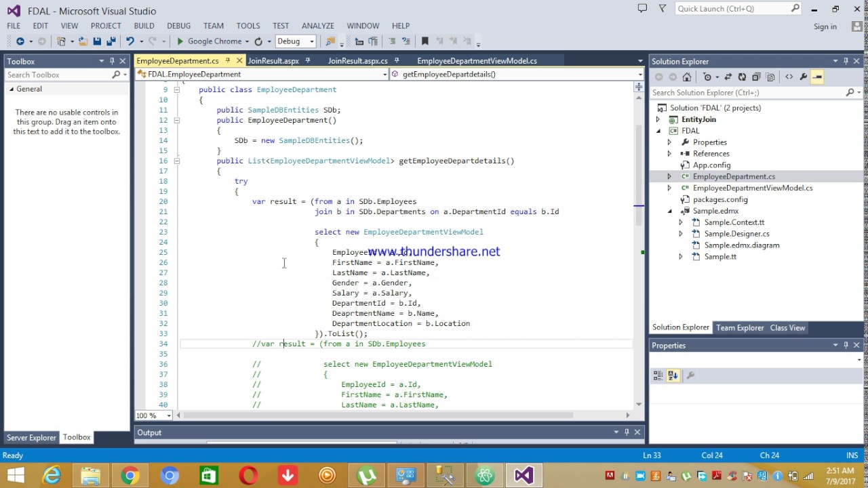
Task: Click the Find in Files toolbar icon
Action: 330,41
